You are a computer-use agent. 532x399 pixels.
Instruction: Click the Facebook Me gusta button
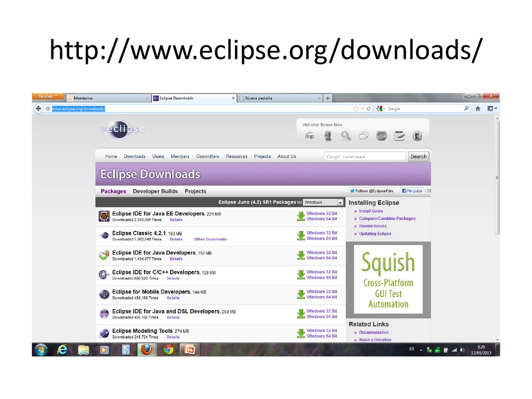(412, 191)
